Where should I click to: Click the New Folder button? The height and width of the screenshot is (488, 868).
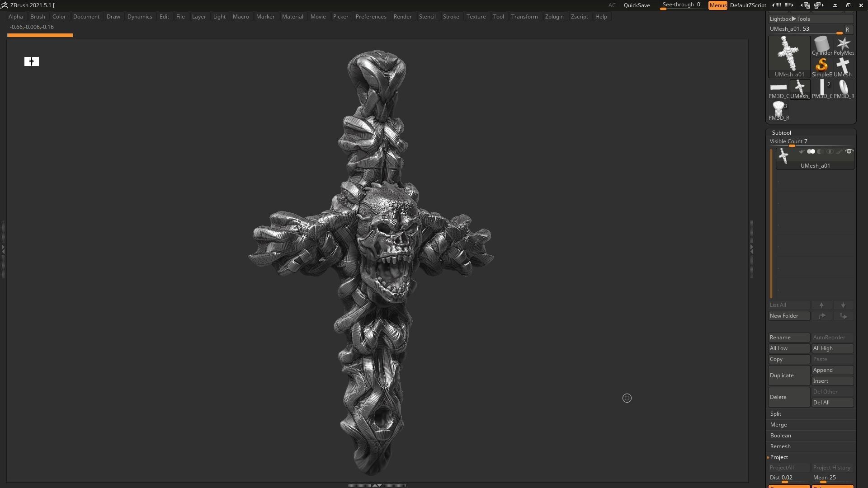tap(789, 316)
